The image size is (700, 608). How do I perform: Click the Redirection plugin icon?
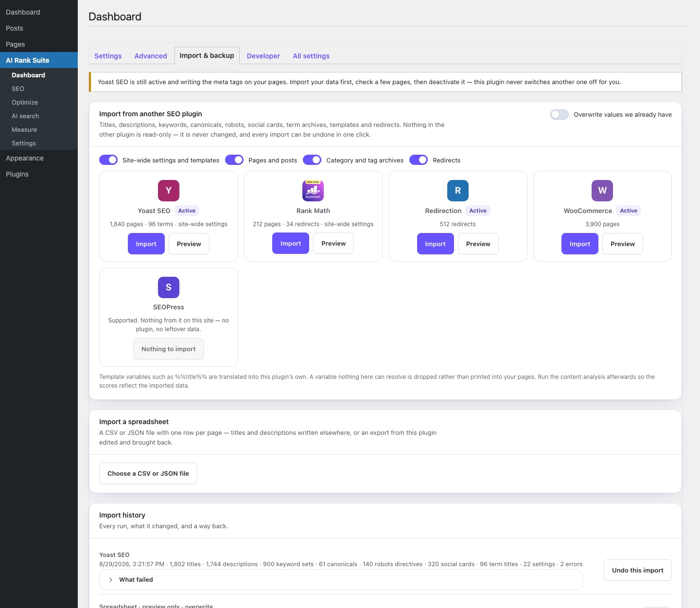click(458, 191)
